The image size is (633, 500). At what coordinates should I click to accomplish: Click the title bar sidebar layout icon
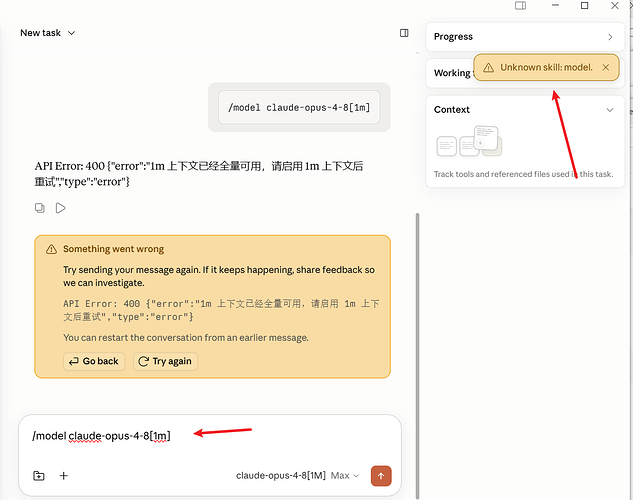(520, 6)
